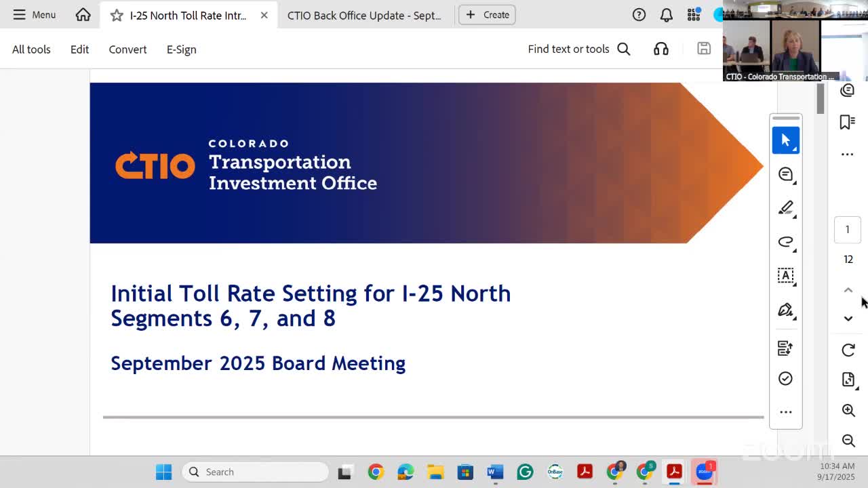868x488 pixels.
Task: Choose the Add text box tool
Action: pos(786,276)
